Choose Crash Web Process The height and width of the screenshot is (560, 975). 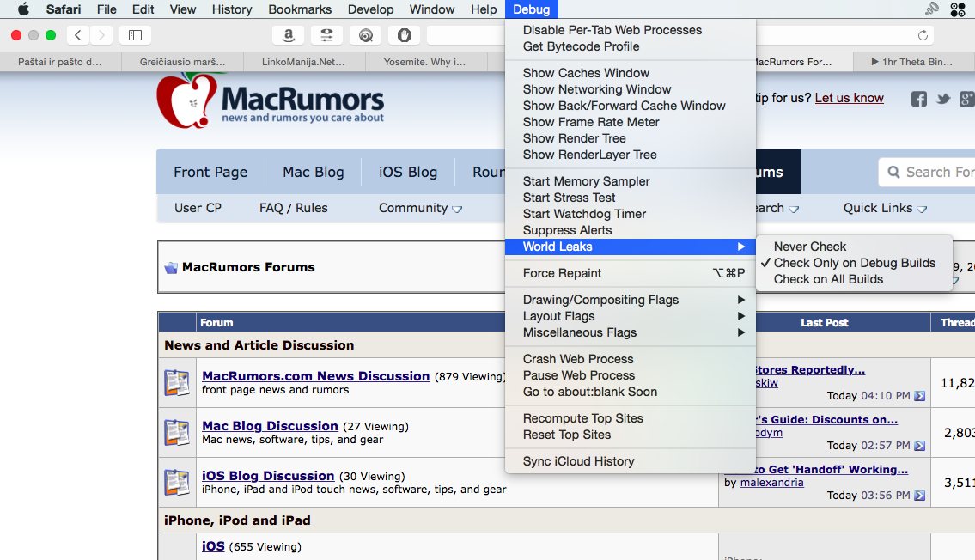[x=631, y=359]
